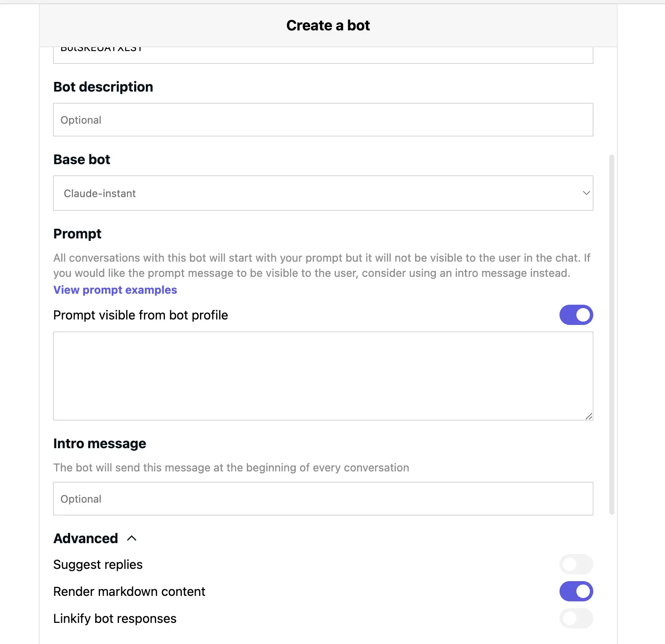Click the Create a bot title
The image size is (665, 644).
tap(328, 26)
